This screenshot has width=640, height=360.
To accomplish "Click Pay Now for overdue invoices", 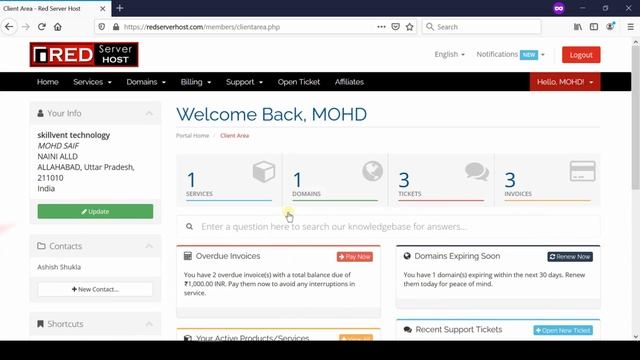I will (354, 257).
